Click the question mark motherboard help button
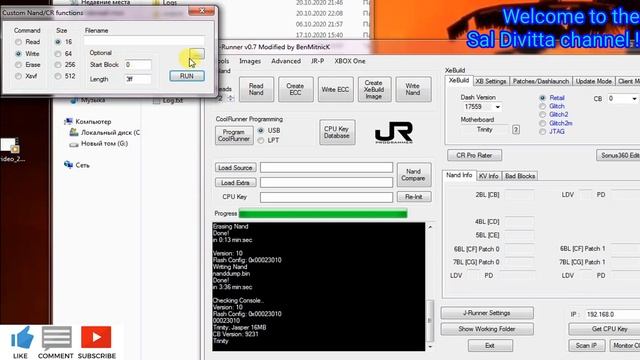 516,130
